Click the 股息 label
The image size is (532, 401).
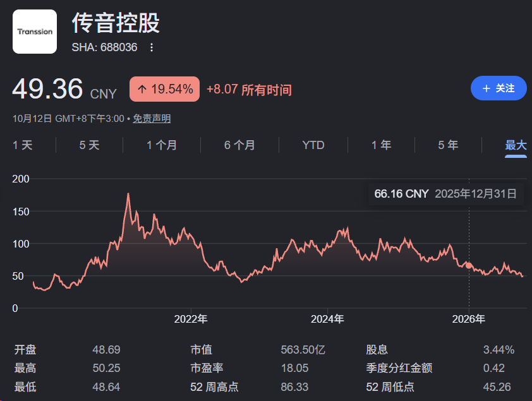pyautogui.click(x=377, y=349)
